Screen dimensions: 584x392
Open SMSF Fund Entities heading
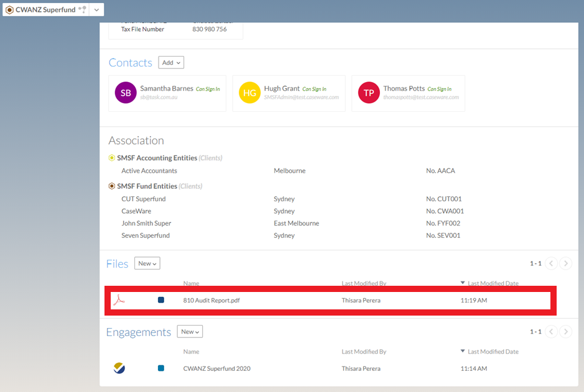147,186
